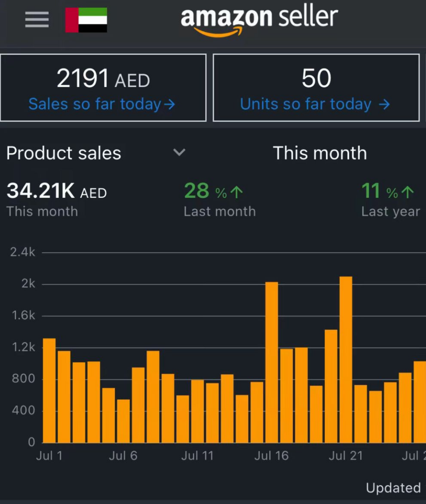The image size is (426, 504).
Task: Tap the 28% Last month comparison
Action: [x=220, y=199]
